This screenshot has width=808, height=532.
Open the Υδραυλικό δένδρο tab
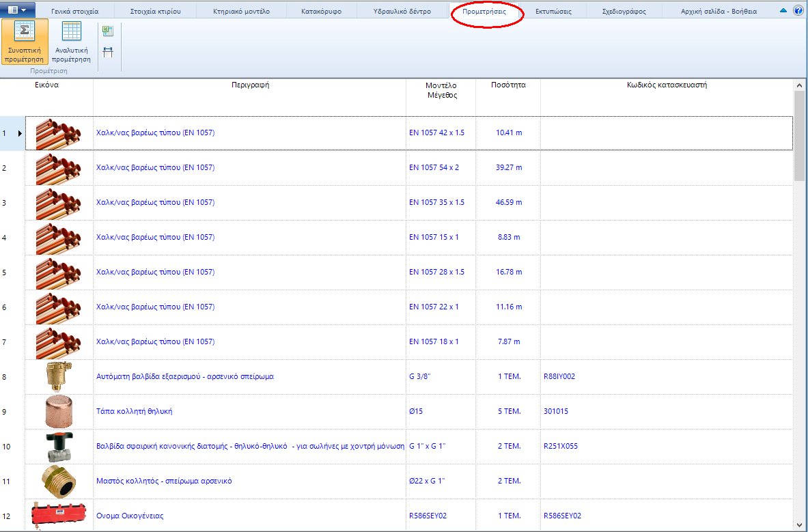[x=402, y=12]
